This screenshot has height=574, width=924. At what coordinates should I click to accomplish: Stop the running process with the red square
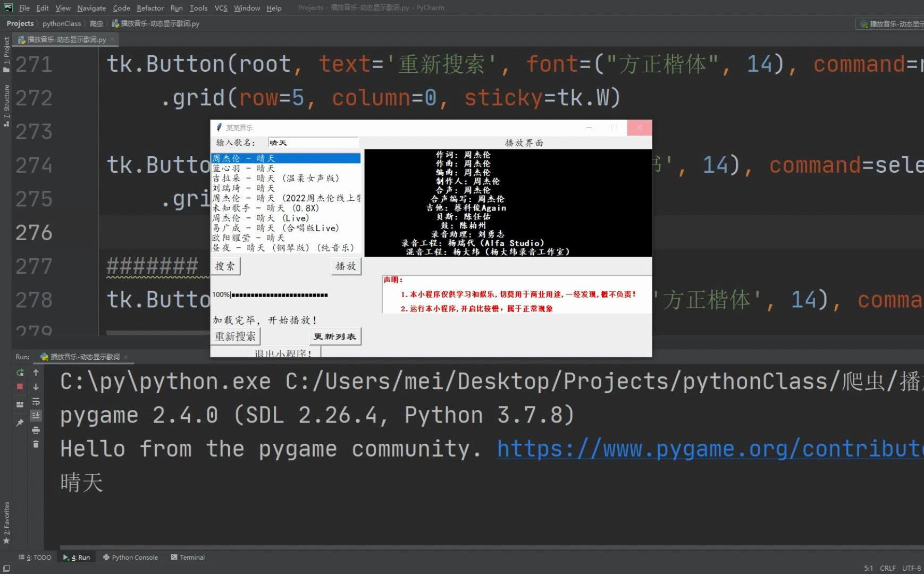pos(20,387)
